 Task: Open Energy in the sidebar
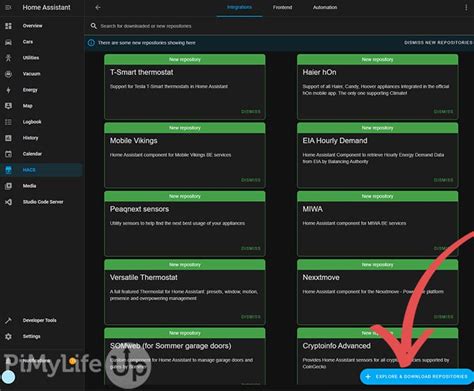click(x=41, y=90)
